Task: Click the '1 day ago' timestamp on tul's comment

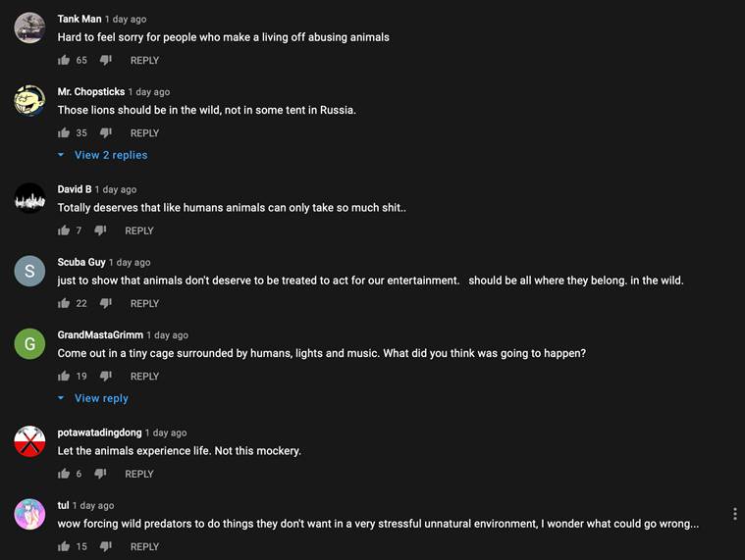Action: (x=93, y=506)
